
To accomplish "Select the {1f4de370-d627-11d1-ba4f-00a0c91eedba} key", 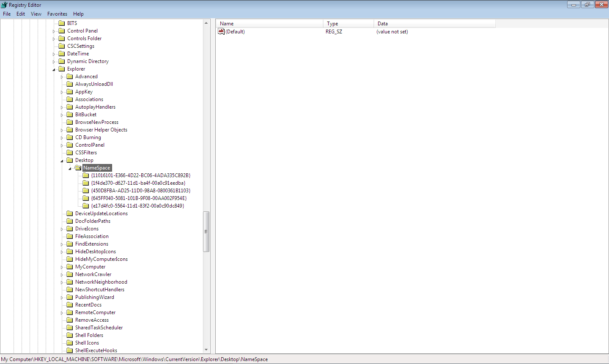I will pos(138,183).
